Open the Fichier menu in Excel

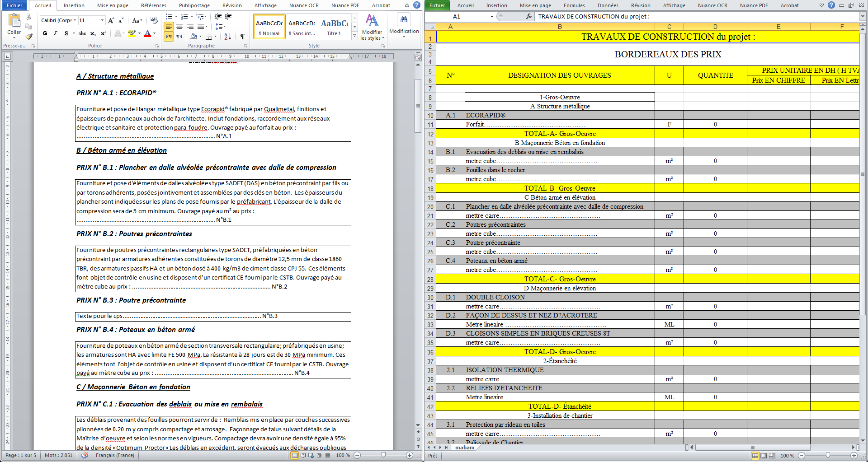(x=437, y=5)
